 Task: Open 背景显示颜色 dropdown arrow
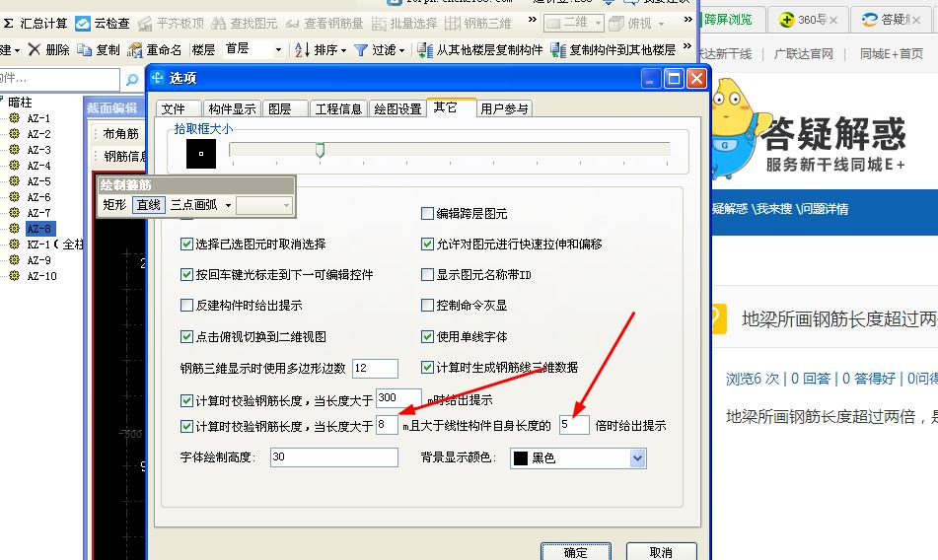click(x=638, y=458)
